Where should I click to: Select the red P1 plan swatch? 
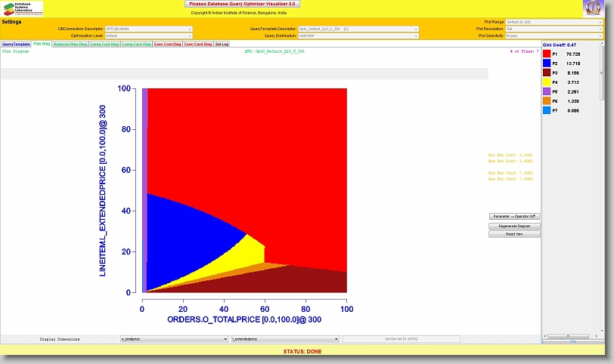(x=547, y=54)
